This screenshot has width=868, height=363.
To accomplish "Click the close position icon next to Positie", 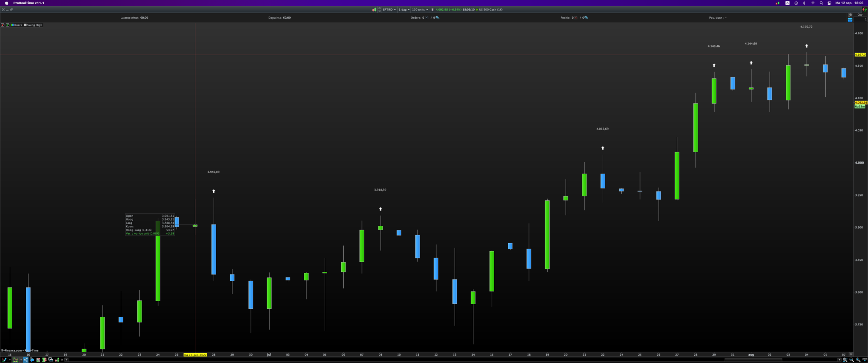I will 576,18.
